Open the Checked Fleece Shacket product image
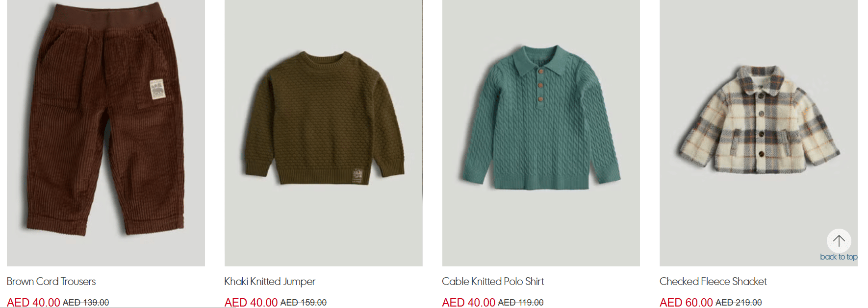This screenshot has width=868, height=308. point(759,133)
